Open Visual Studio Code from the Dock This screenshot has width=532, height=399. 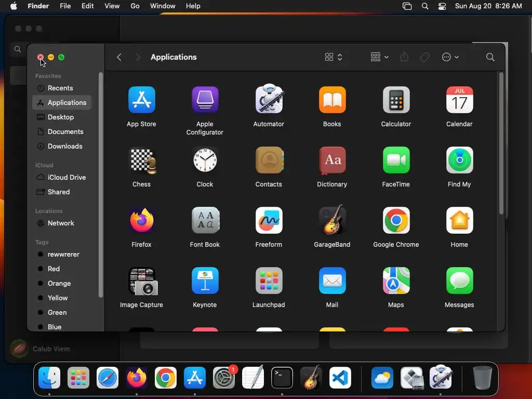click(340, 378)
